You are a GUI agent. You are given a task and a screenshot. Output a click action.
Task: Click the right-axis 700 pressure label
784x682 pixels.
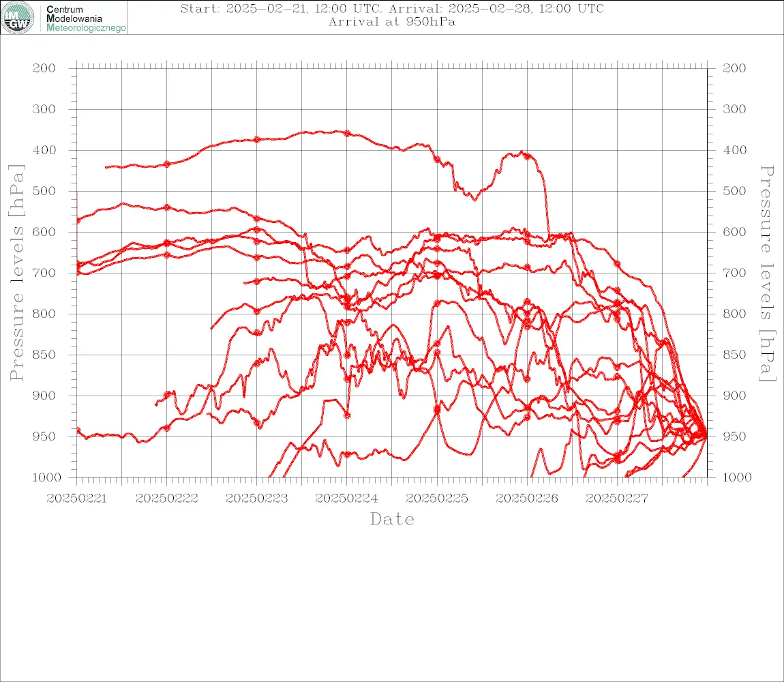pyautogui.click(x=734, y=273)
